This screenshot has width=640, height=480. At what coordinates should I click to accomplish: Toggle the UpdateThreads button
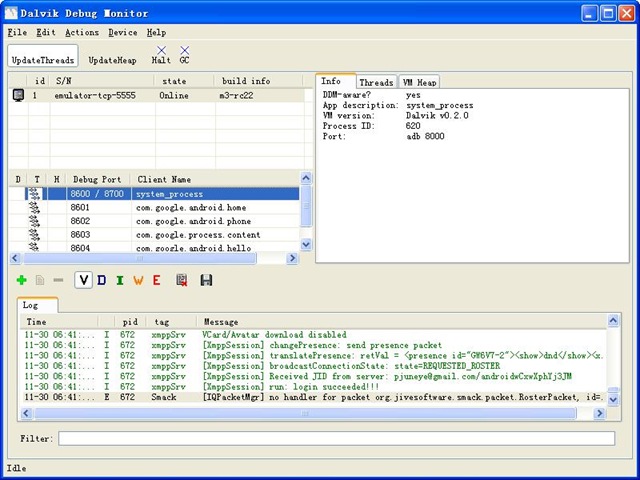43,56
